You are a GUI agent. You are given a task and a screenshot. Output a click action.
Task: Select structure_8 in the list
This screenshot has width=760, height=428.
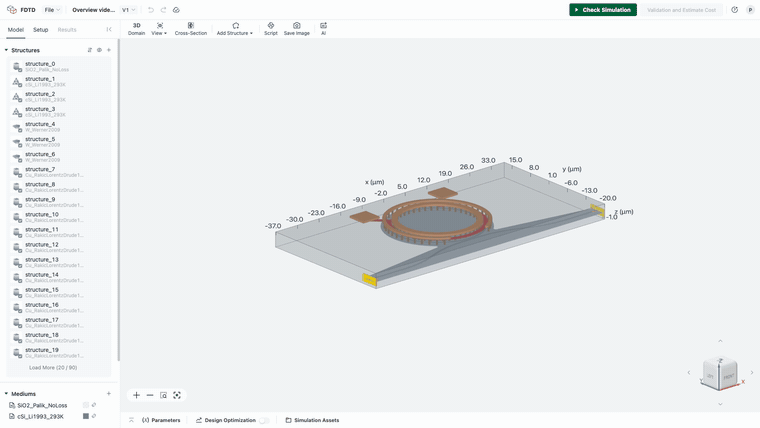pyautogui.click(x=59, y=187)
